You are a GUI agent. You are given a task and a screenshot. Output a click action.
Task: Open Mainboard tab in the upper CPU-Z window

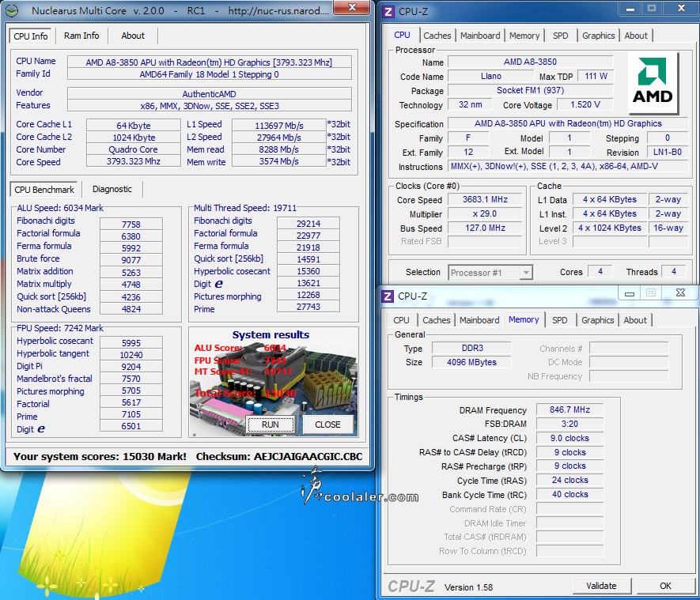pyautogui.click(x=480, y=36)
